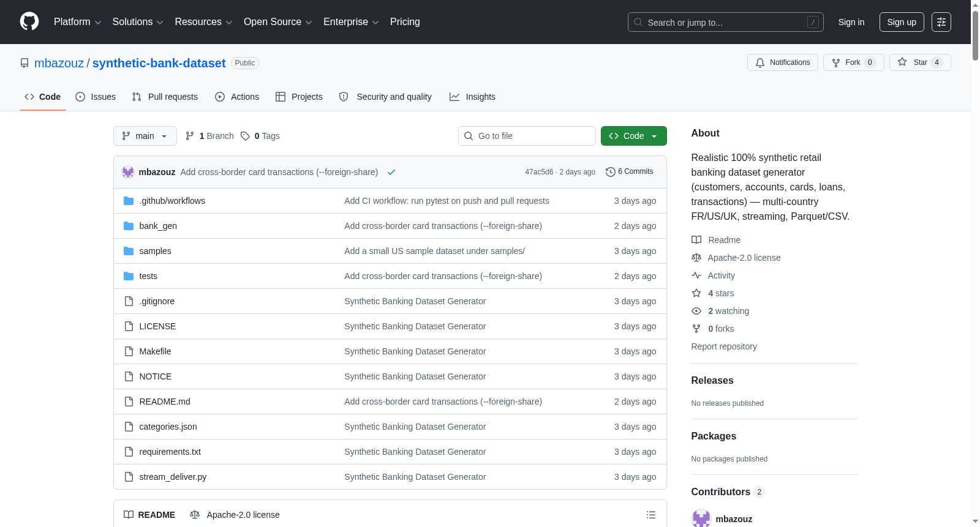Viewport: 980px width, 527px height.
Task: Click the Sign up button
Action: [902, 22]
